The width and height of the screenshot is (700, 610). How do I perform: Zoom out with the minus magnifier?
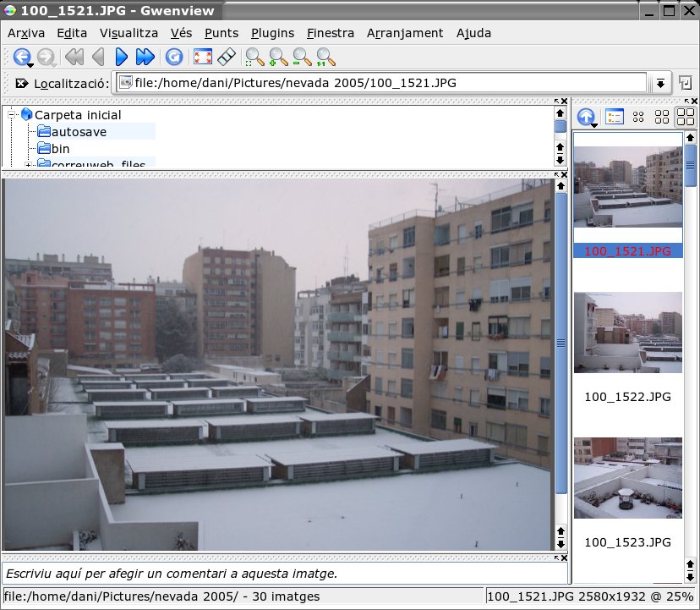coord(302,57)
